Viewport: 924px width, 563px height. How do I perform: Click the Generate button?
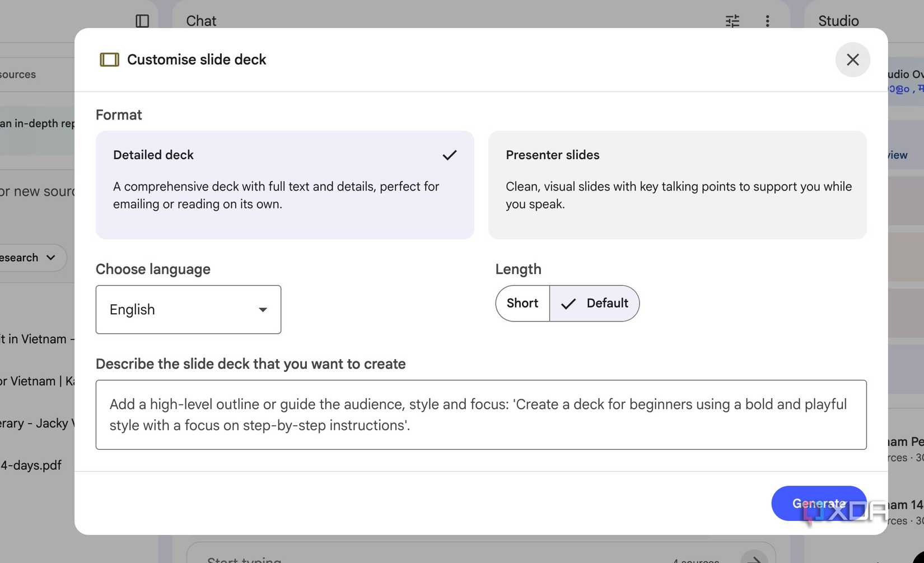tap(818, 503)
